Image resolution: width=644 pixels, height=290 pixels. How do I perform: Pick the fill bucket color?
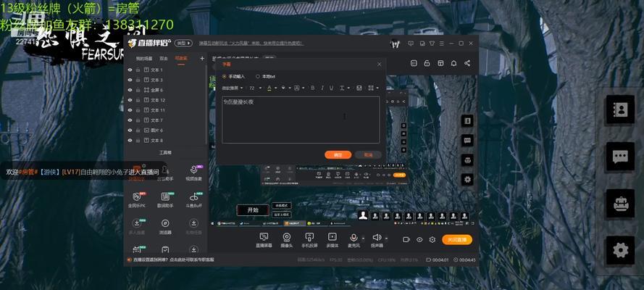tap(283, 88)
